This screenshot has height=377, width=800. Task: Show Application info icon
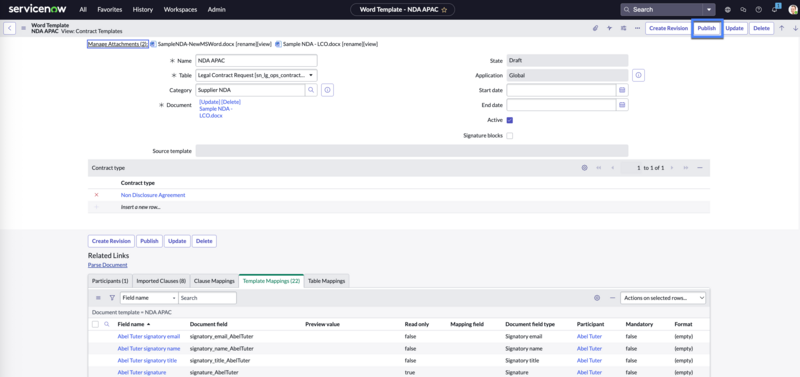click(x=639, y=76)
